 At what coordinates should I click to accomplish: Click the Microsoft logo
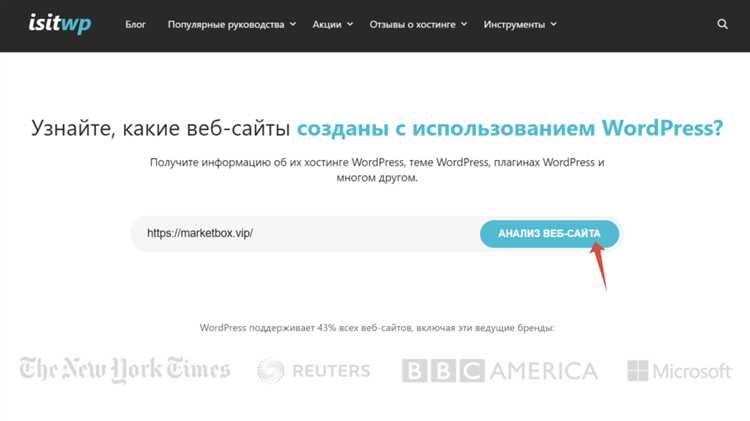coord(679,371)
